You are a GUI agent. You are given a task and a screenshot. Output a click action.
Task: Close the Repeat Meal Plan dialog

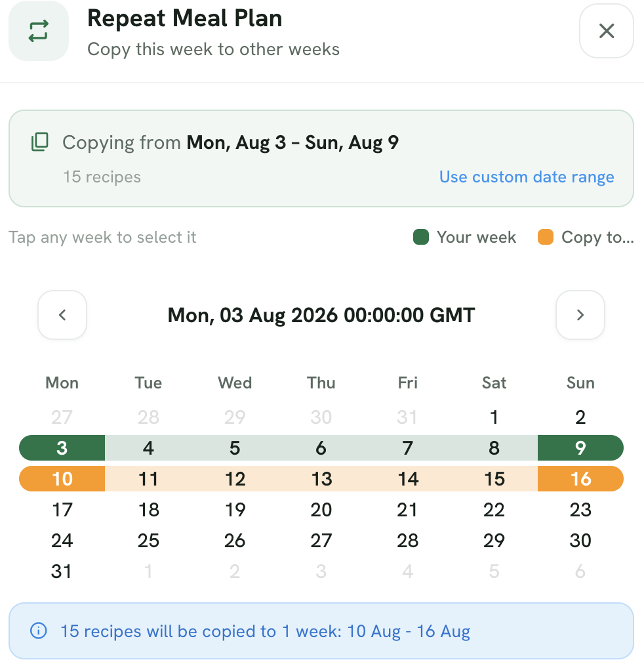607,31
